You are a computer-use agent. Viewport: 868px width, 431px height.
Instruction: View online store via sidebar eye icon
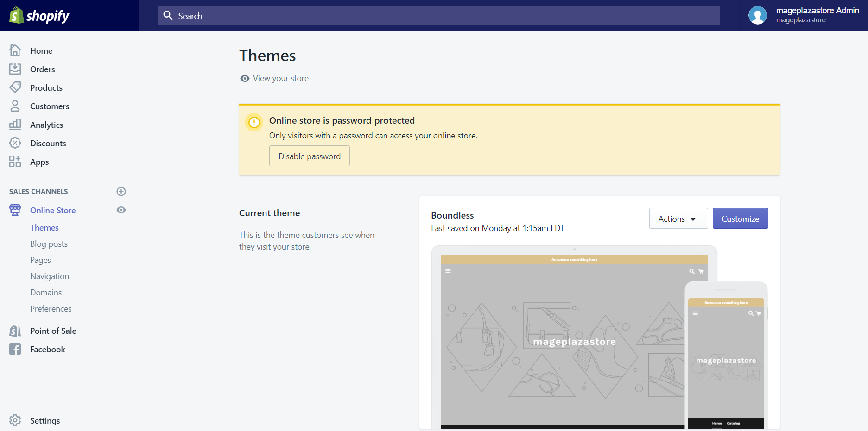121,210
